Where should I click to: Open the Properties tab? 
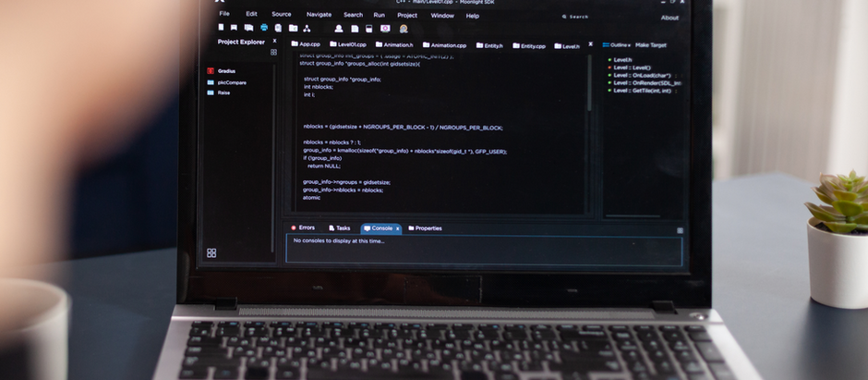425,228
